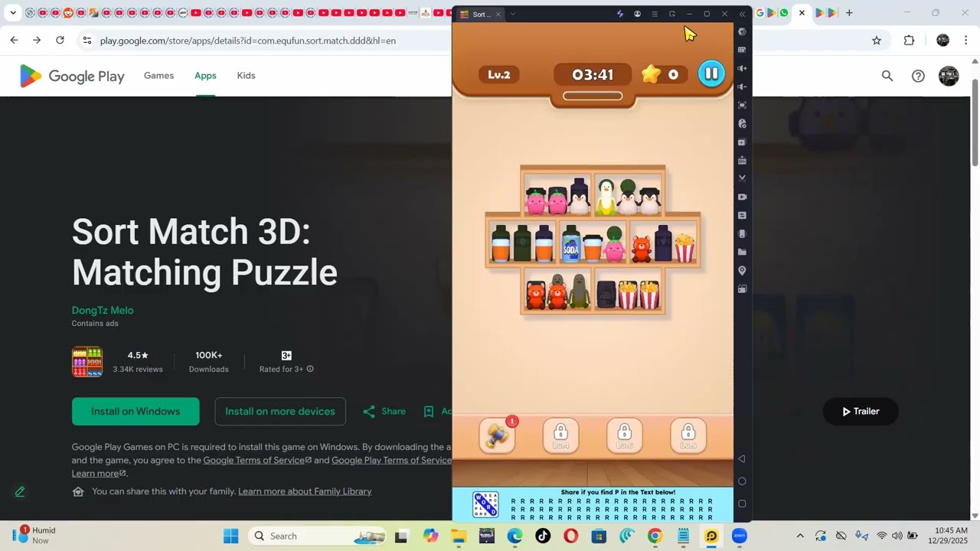This screenshot has height=551, width=980.
Task: Click Install on Windows
Action: pyautogui.click(x=136, y=411)
